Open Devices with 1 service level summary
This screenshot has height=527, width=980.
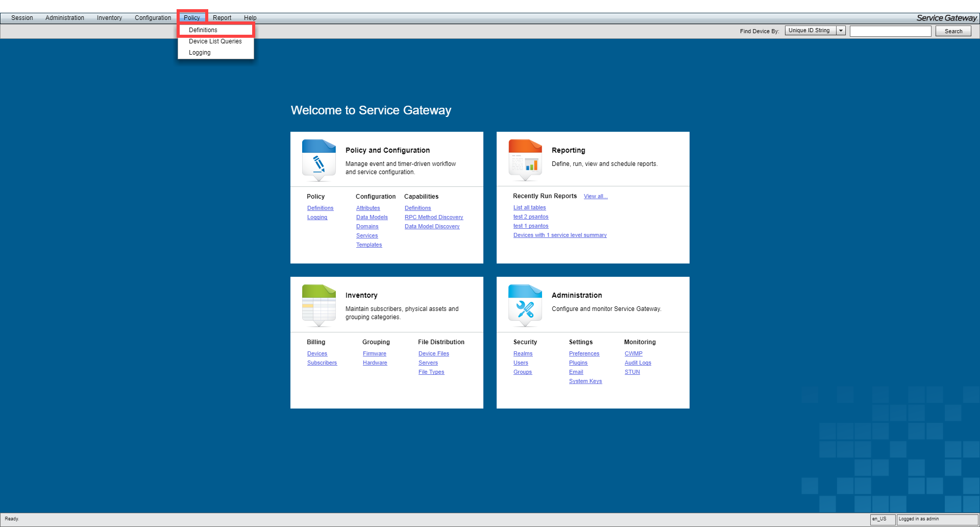559,235
